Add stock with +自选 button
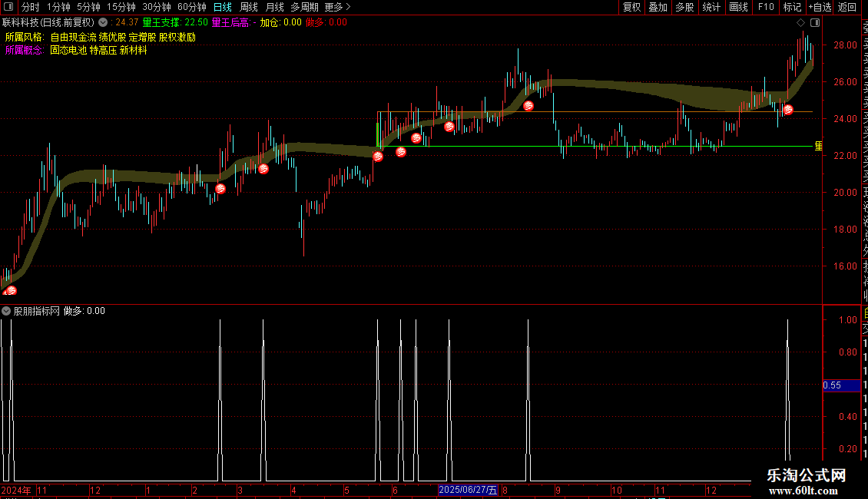This screenshot has width=868, height=499. (x=820, y=7)
